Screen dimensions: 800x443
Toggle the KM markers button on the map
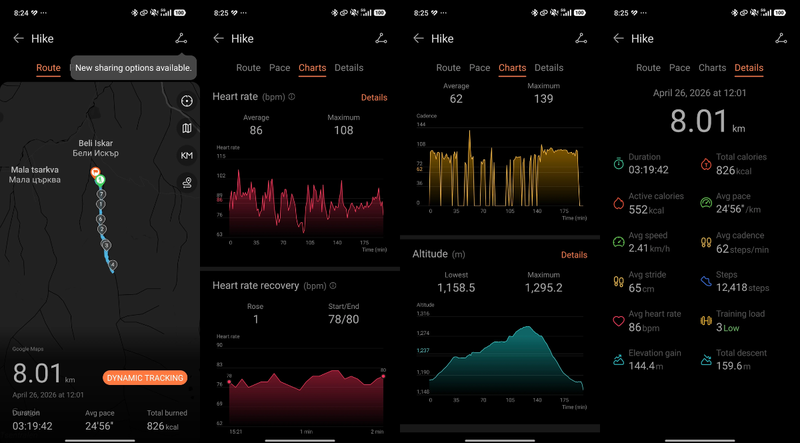point(187,155)
